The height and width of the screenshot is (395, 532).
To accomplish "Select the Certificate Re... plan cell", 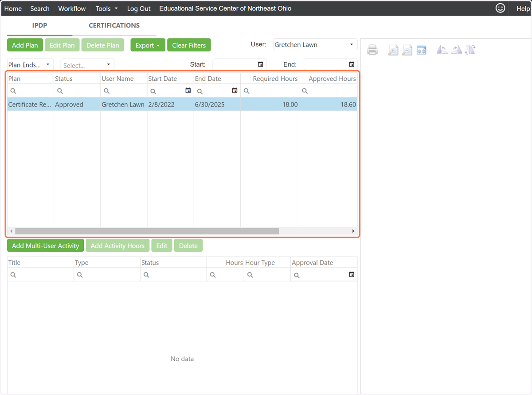I will (31, 105).
